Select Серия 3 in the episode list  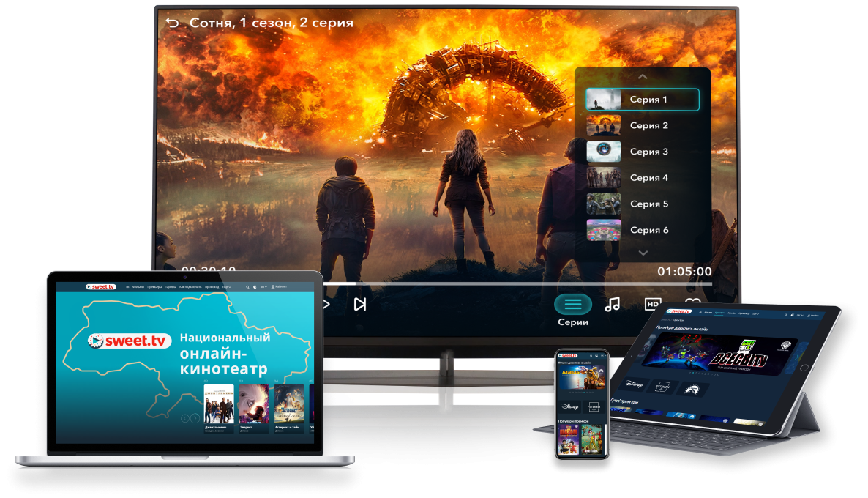click(642, 151)
